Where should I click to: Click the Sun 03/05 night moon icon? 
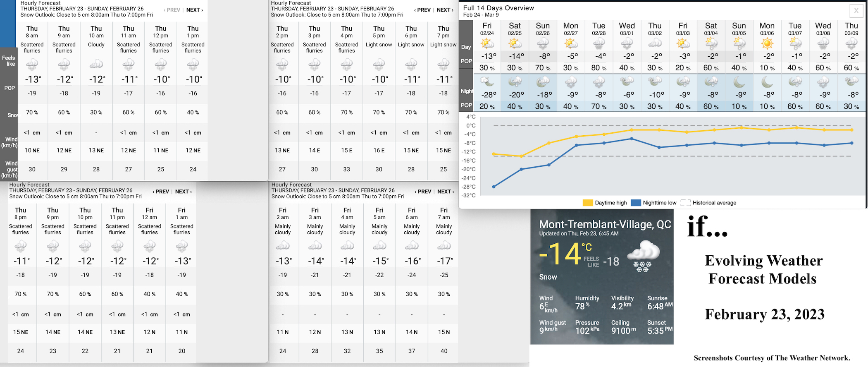point(739,82)
